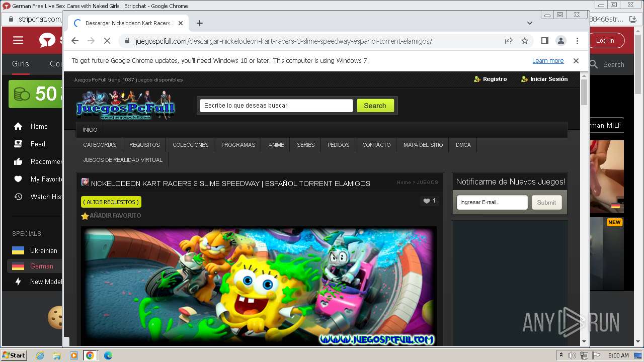Open the ANIME menu item
This screenshot has height=362, width=644.
(276, 145)
